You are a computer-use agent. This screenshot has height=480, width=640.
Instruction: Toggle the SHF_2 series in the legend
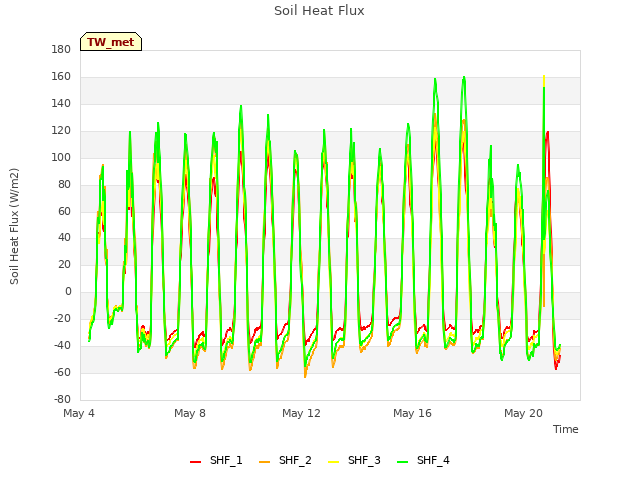(285, 460)
